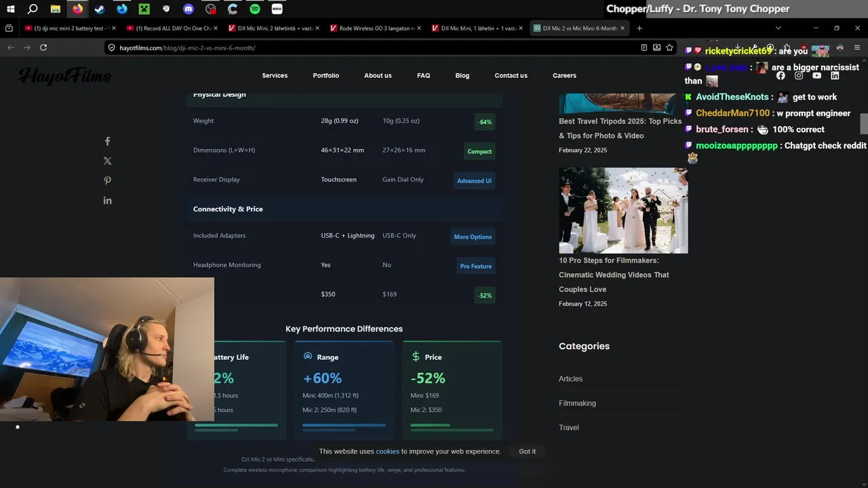Open the Blog nav link
868x488 pixels.
[x=462, y=75]
